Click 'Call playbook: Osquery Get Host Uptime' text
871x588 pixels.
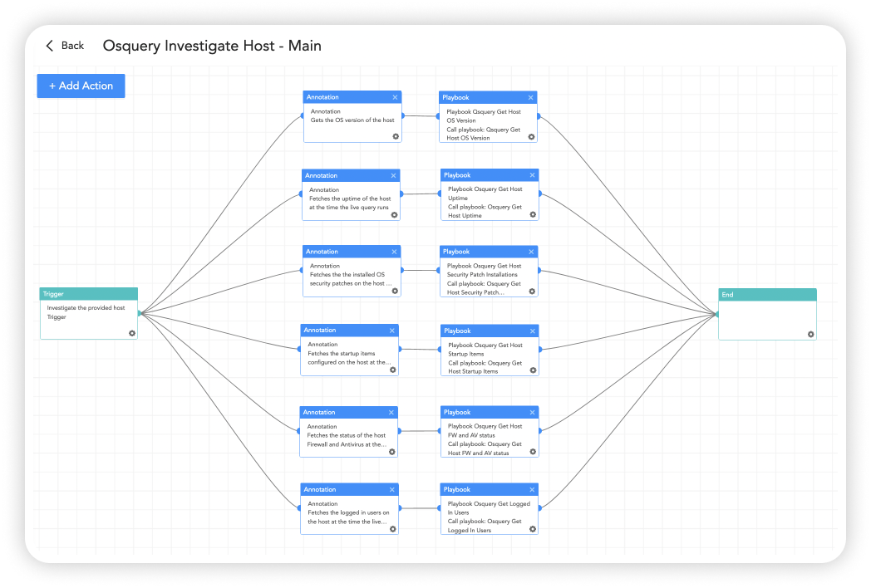[485, 212]
